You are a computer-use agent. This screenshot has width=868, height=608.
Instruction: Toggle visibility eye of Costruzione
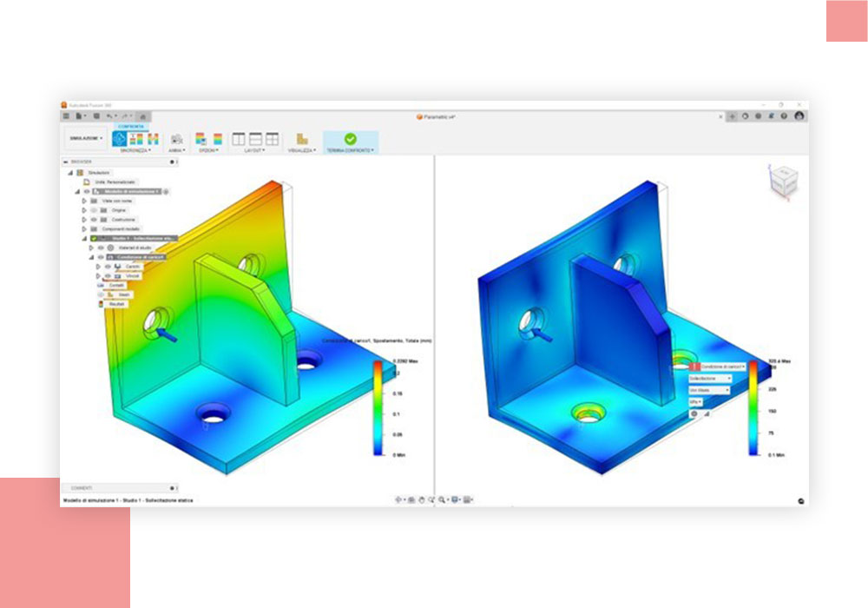94,220
